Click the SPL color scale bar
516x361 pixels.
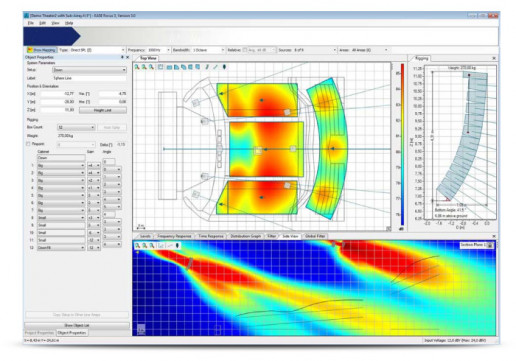click(x=402, y=144)
